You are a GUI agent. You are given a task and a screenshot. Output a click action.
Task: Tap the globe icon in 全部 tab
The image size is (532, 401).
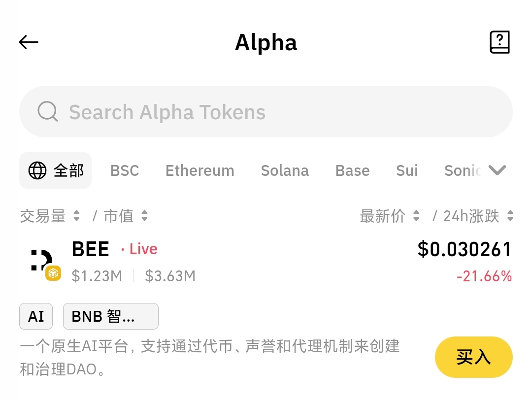point(37,171)
